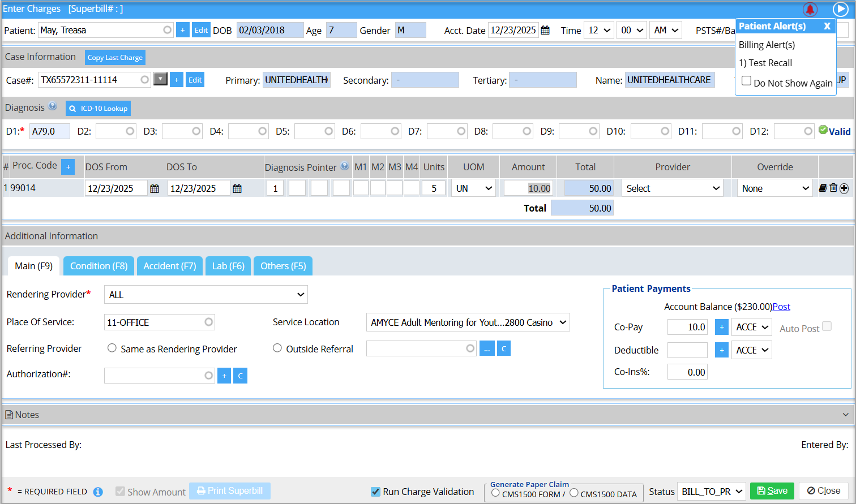Viewport: 856px width, 504px height.
Task: Click the red patient alert bell icon
Action: (x=810, y=10)
